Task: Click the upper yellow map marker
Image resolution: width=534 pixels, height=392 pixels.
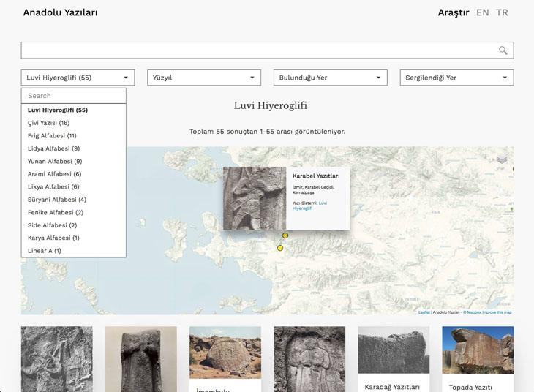Action: pos(285,235)
